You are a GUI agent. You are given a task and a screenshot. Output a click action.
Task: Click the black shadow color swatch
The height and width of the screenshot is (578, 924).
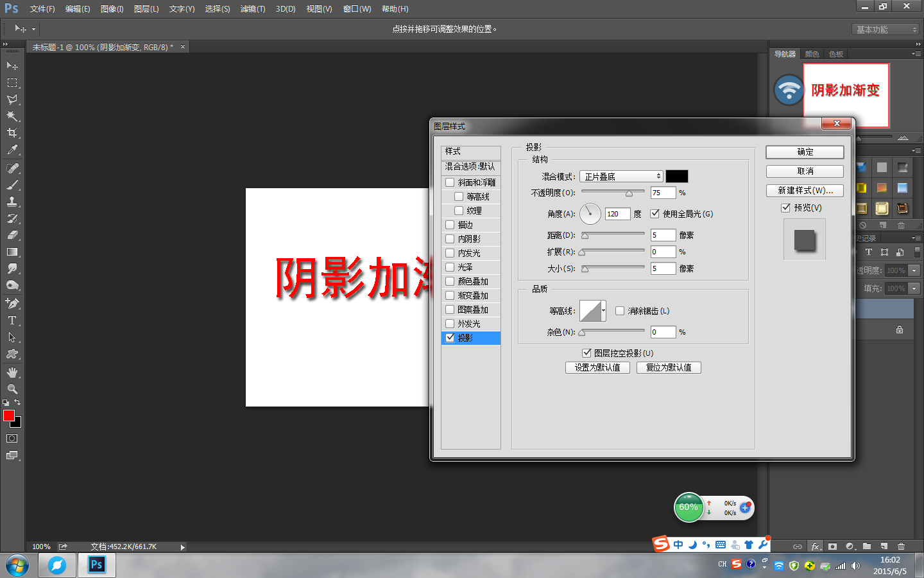(677, 177)
